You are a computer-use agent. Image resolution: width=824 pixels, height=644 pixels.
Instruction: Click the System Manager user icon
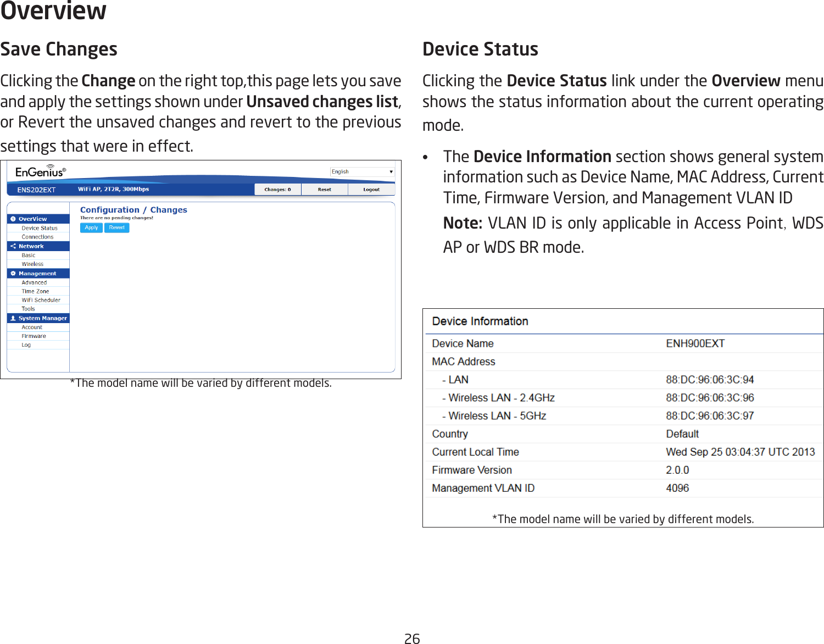click(x=13, y=318)
